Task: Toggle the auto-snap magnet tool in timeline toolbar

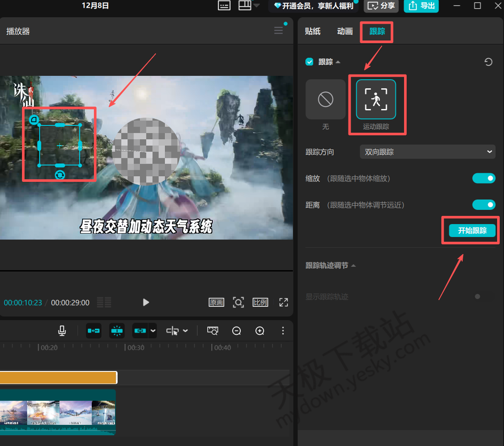Action: coord(117,331)
